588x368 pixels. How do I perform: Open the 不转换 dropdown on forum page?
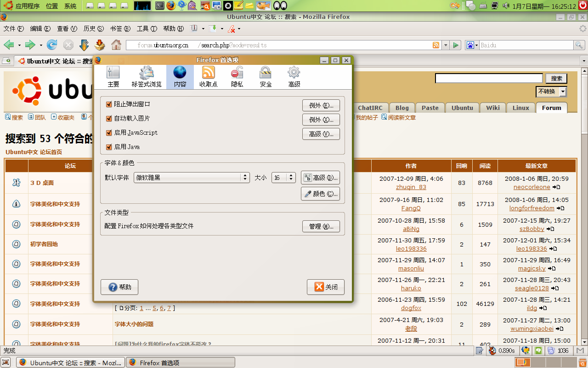551,92
